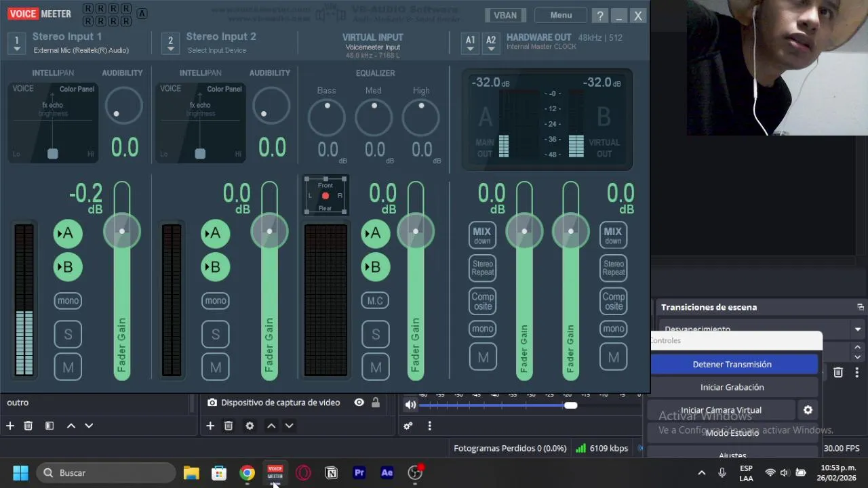Image resolution: width=868 pixels, height=488 pixels.
Task: Delete the selected OBS scene
Action: point(28,426)
